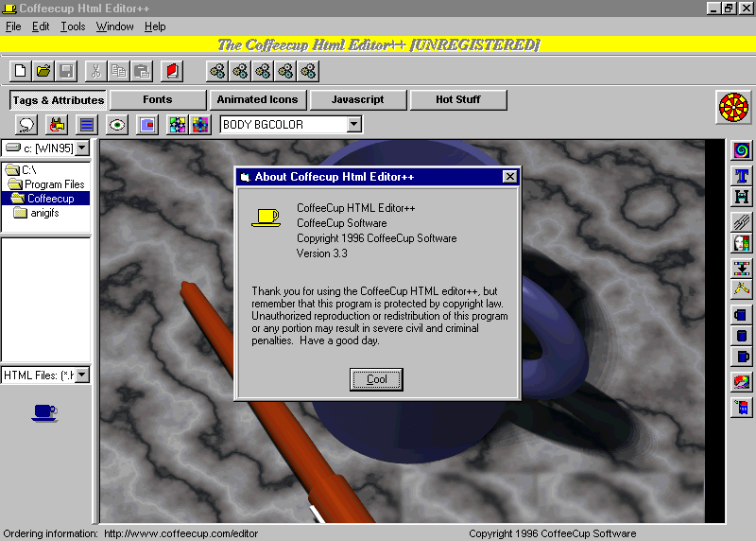Click the color bar with down arrow icon
The image size is (756, 541).
[x=742, y=268]
